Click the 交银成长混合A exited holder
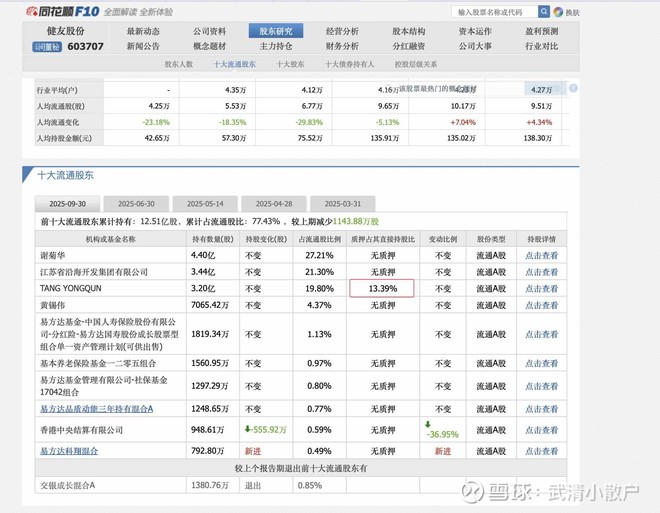The height and width of the screenshot is (513, 660). point(67,485)
